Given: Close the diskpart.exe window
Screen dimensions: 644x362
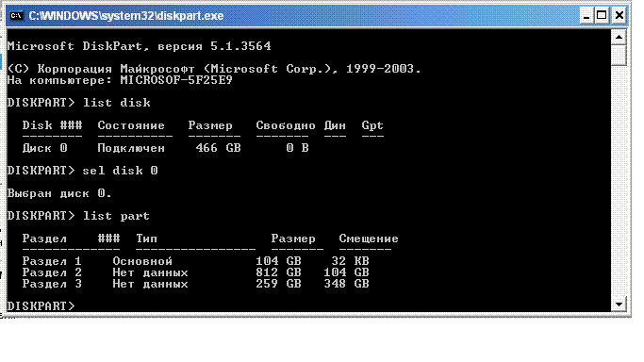Looking at the screenshot, I should (619, 16).
